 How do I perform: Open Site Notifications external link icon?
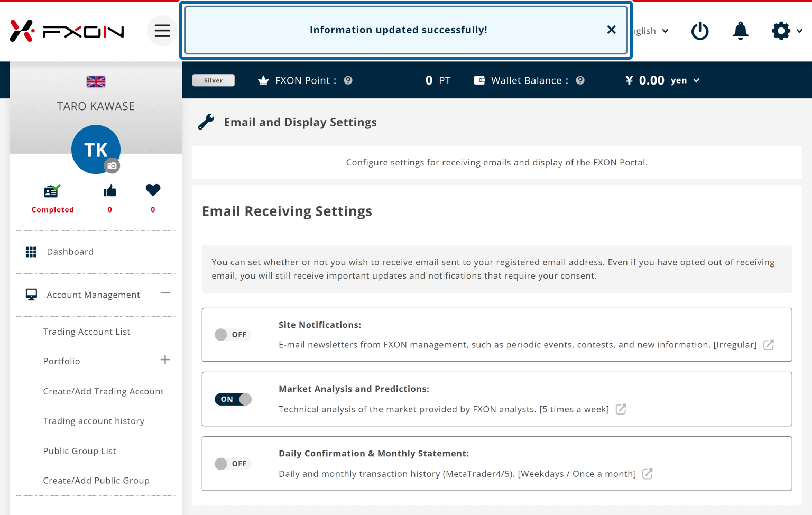[x=769, y=345]
